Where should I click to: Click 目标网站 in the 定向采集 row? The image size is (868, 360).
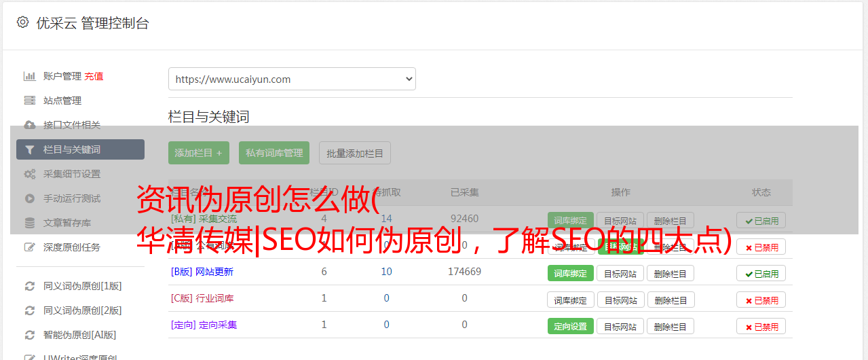pyautogui.click(x=620, y=326)
